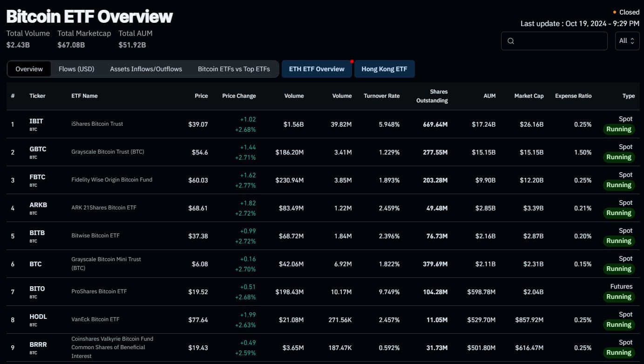The height and width of the screenshot is (364, 644).
Task: Open the IBIT ticker link
Action: tap(36, 121)
